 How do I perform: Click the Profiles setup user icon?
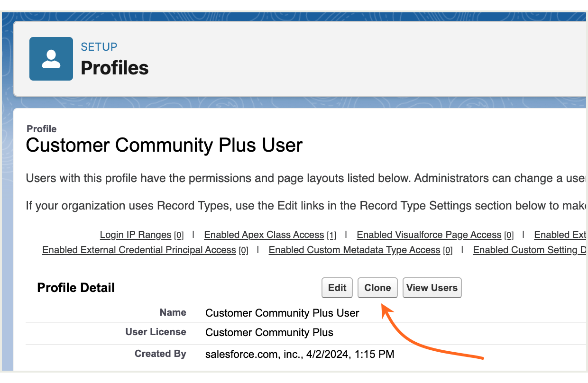51,59
